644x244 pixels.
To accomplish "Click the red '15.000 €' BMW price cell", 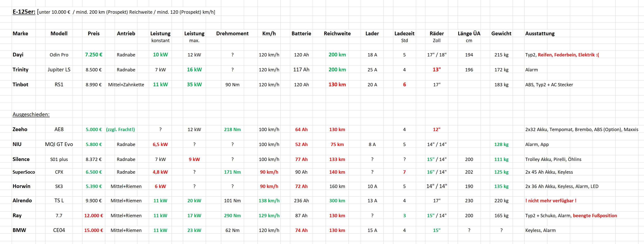I will (94, 230).
